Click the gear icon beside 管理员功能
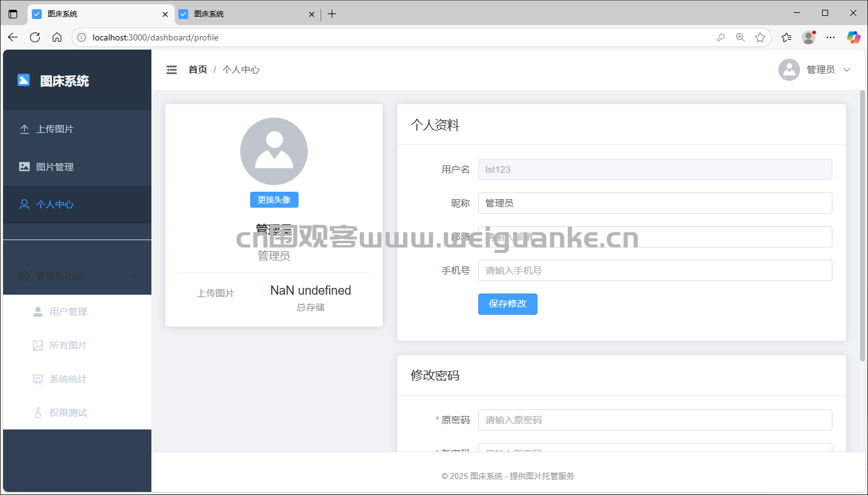The height and width of the screenshot is (495, 868). (x=25, y=276)
